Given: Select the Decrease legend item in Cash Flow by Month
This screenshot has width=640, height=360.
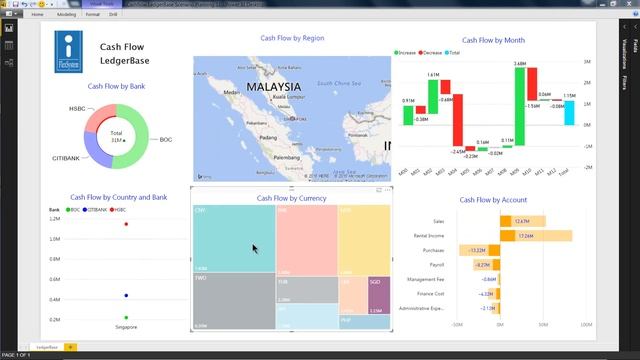Looking at the screenshot, I should tap(430, 53).
